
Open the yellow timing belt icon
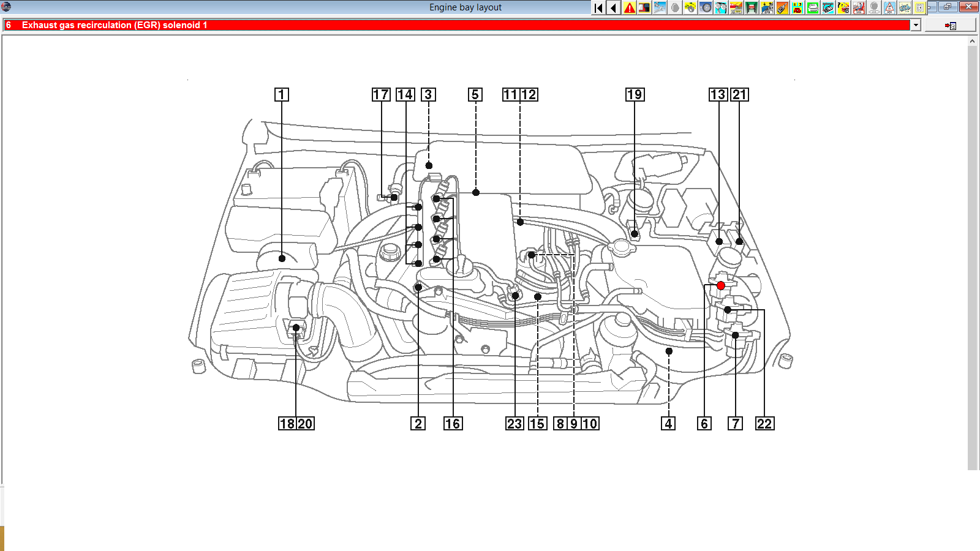tap(690, 8)
